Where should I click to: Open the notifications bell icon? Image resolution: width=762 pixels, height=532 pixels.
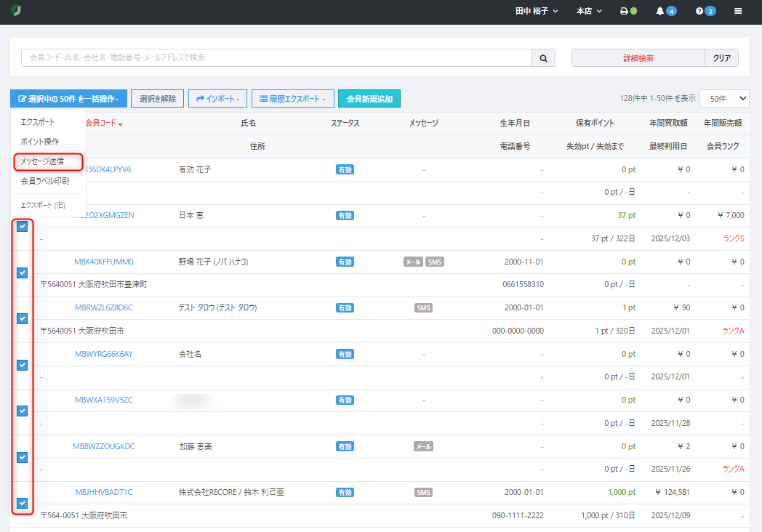(660, 12)
